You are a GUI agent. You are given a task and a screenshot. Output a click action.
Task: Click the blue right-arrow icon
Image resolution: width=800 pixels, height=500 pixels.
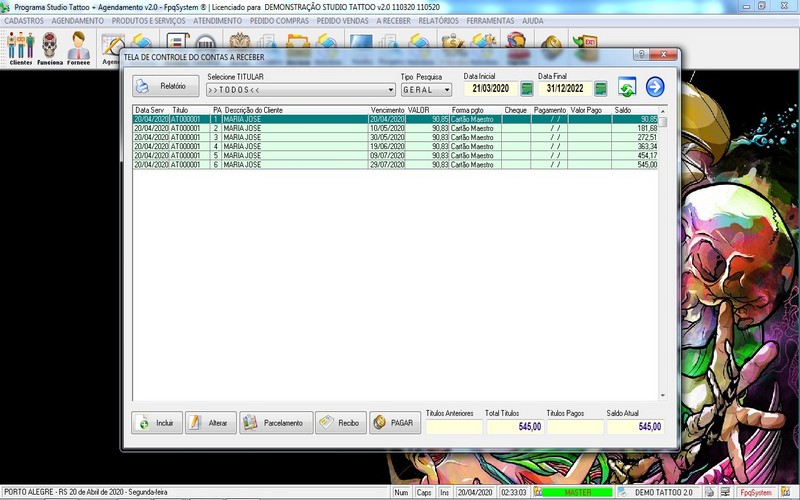(655, 87)
